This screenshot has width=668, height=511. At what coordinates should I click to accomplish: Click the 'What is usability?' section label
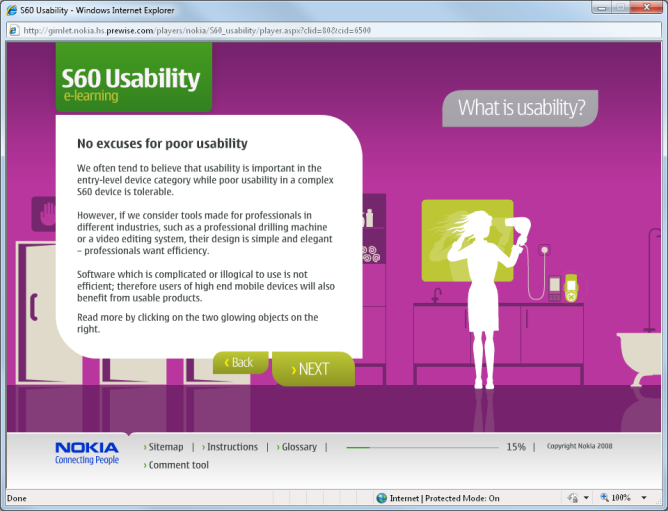click(520, 108)
